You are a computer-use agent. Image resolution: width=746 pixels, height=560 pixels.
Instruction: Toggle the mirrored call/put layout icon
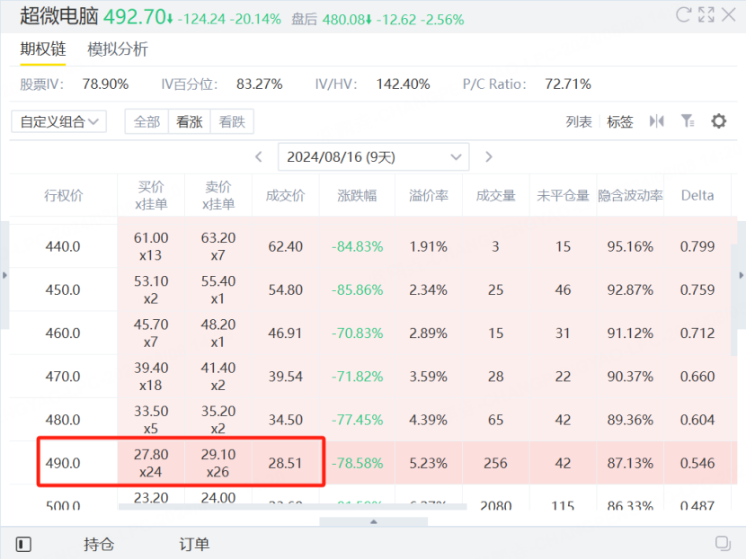tap(656, 121)
